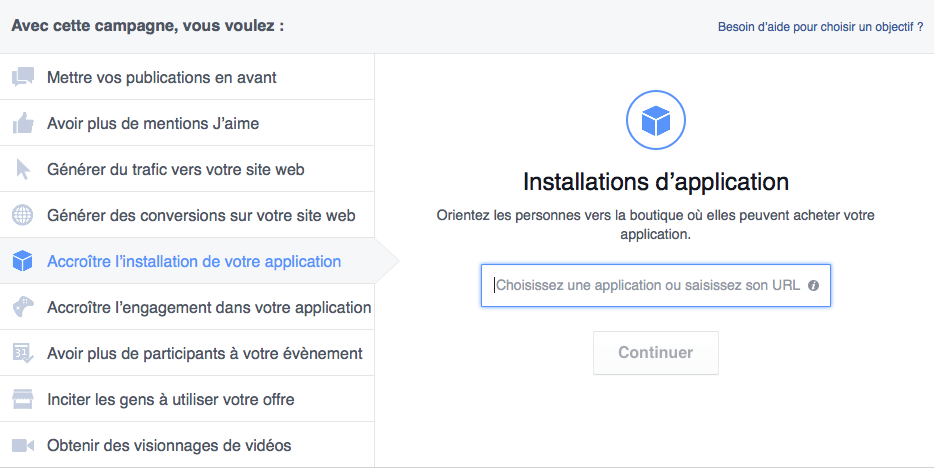The height and width of the screenshot is (468, 934).
Task: Select "Mettre vos publications en avant" objective
Action: [162, 77]
